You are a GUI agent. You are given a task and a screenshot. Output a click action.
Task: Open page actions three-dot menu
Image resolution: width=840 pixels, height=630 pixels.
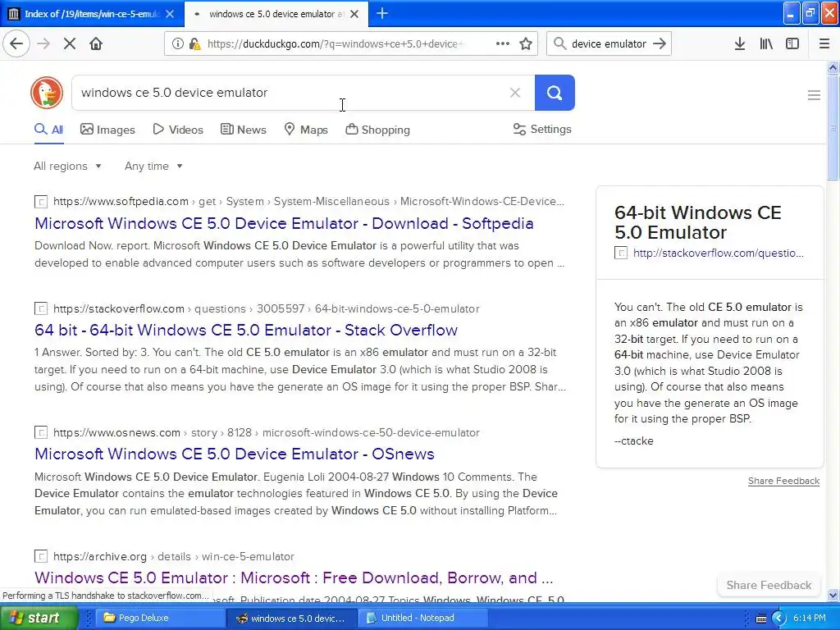(503, 43)
